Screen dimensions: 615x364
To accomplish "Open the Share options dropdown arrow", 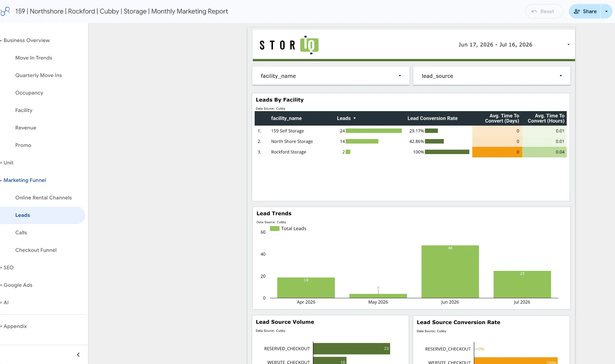I will [x=606, y=11].
